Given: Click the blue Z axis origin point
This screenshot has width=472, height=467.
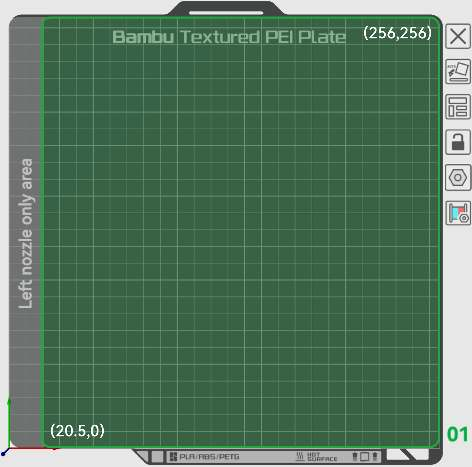Looking at the screenshot, I should click(3, 454).
